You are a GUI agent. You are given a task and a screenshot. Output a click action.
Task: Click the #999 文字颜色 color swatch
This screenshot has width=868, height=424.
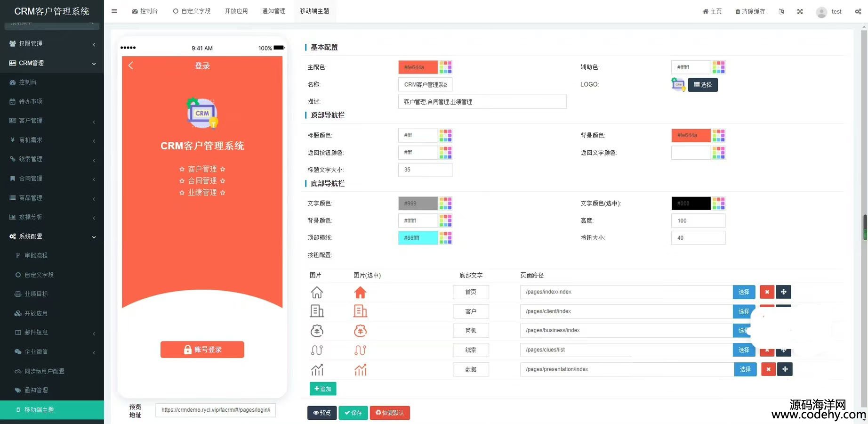click(x=418, y=204)
